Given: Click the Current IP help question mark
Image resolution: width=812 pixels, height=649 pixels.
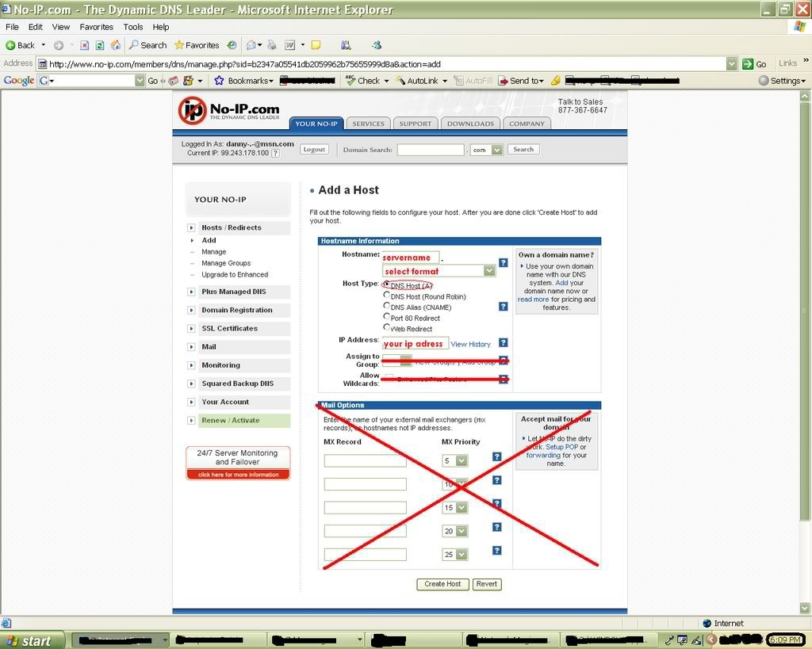Looking at the screenshot, I should pyautogui.click(x=275, y=153).
